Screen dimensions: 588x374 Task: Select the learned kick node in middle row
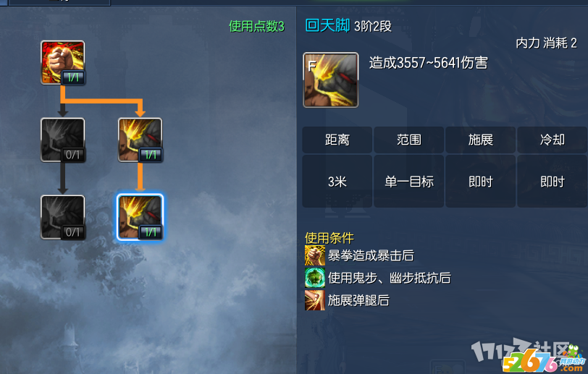pos(140,140)
